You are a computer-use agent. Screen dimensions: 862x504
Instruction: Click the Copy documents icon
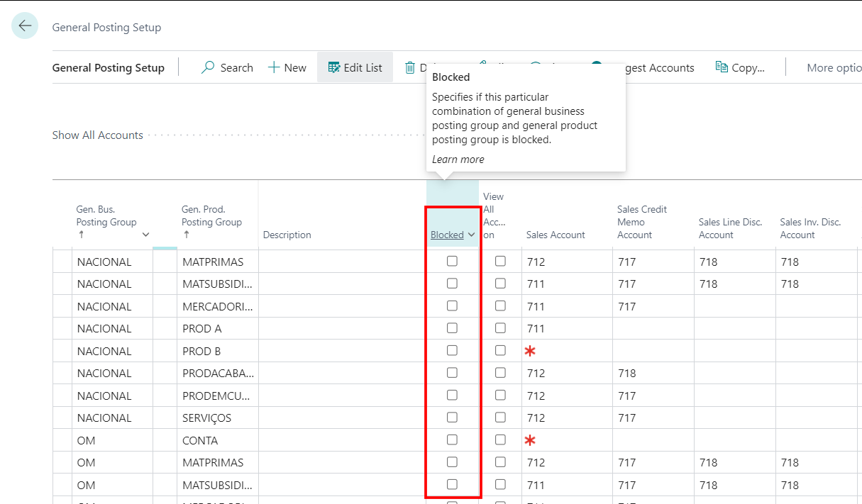coord(722,67)
